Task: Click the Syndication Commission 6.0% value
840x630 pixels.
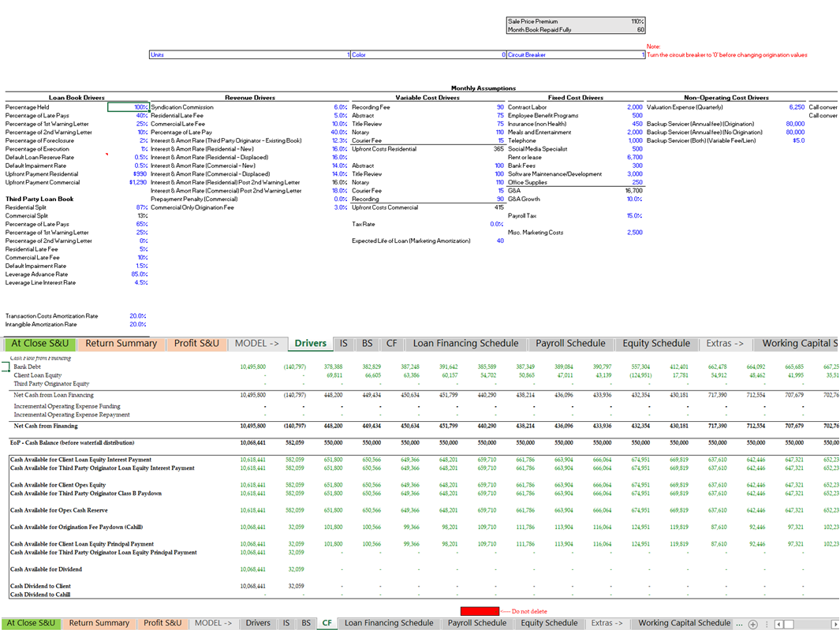Action: [340, 107]
